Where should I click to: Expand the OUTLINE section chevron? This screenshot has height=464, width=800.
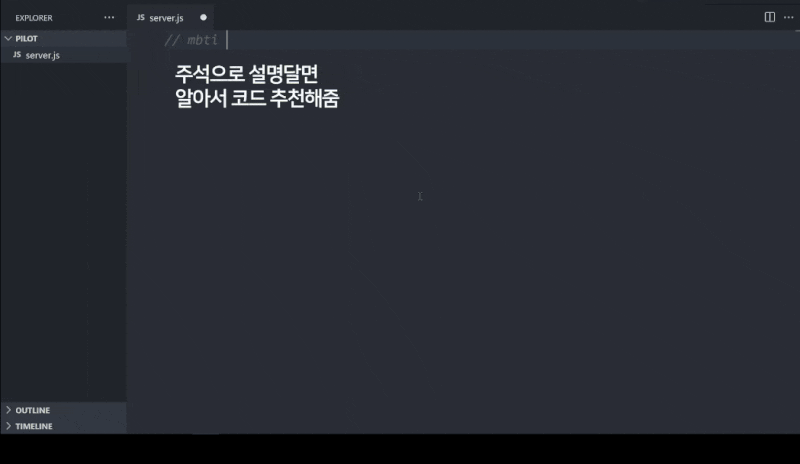point(8,410)
